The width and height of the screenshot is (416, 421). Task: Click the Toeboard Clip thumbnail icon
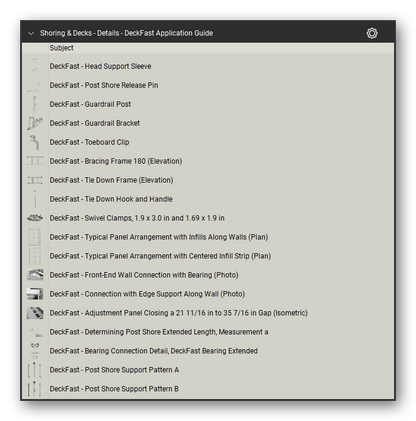coord(35,142)
